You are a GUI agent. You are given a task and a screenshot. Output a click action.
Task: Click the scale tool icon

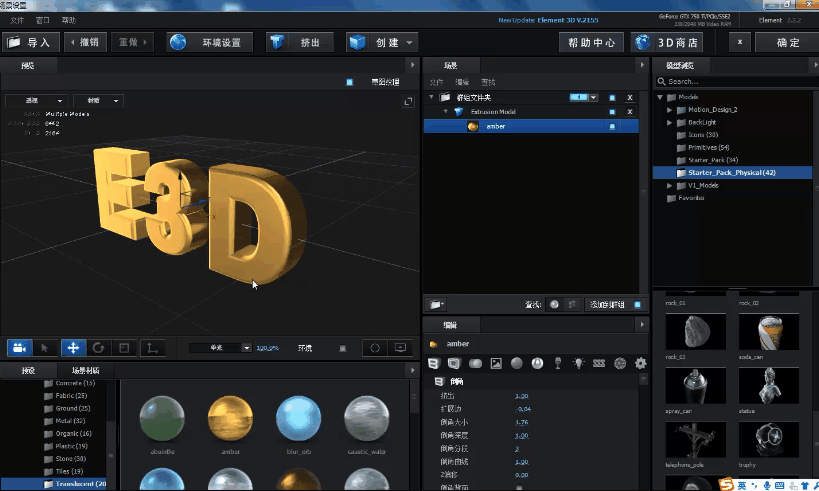[124, 348]
